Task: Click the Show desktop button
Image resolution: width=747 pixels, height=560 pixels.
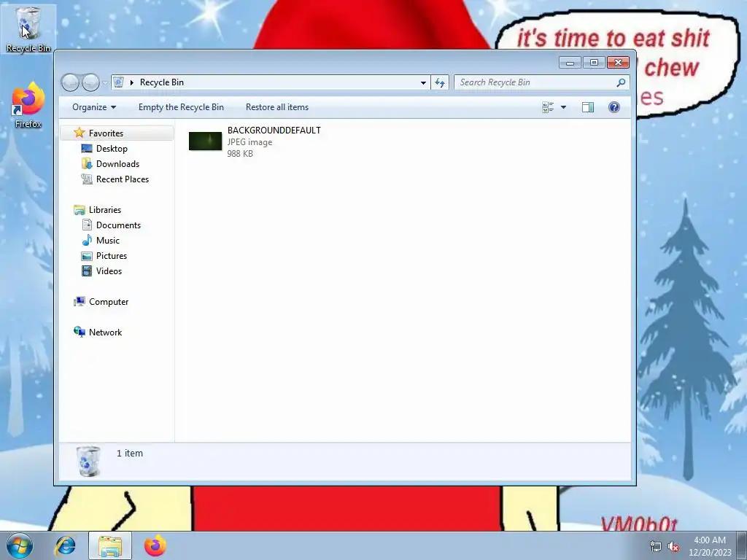Action: [x=742, y=545]
